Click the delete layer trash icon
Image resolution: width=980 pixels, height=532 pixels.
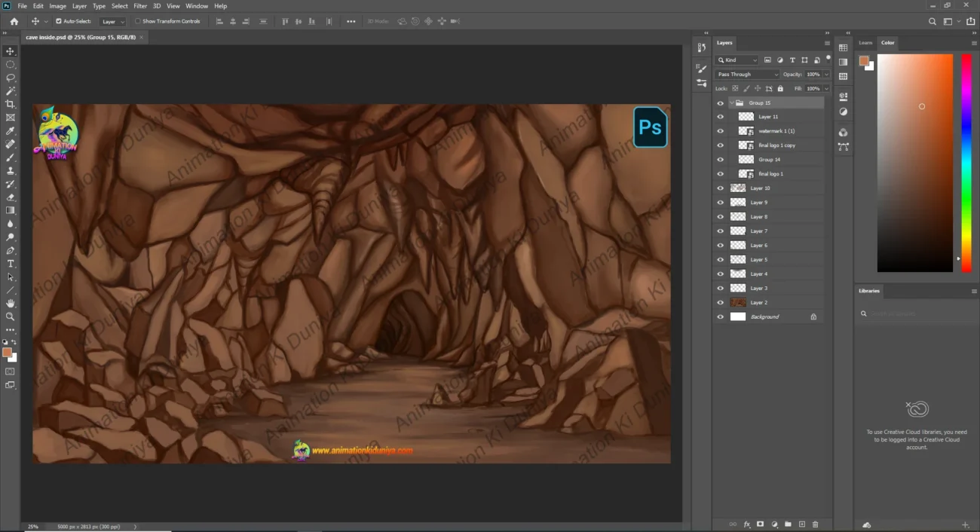815,524
